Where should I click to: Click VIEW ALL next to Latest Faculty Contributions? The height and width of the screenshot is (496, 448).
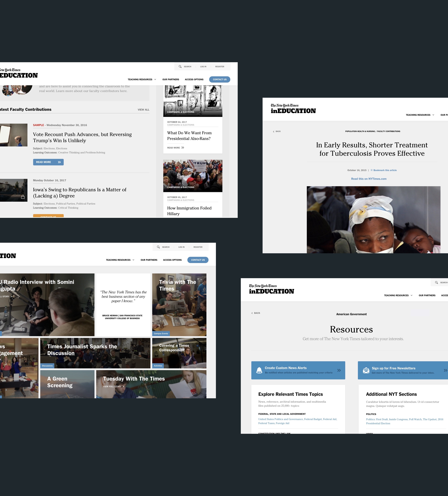click(143, 110)
